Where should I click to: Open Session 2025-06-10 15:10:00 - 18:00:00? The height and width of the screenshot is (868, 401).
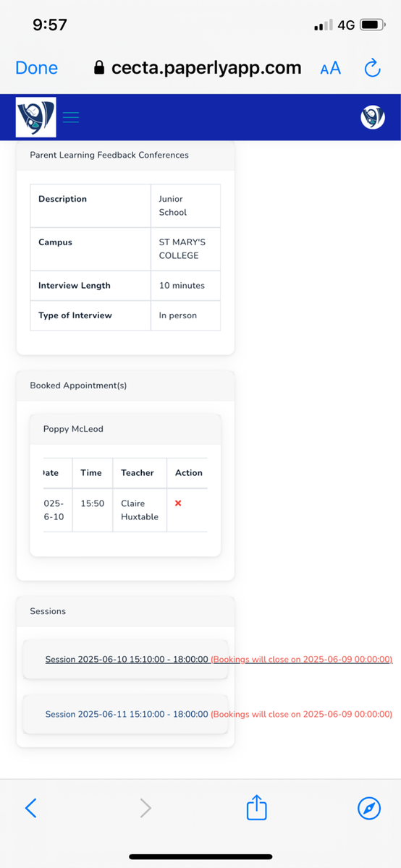127,660
